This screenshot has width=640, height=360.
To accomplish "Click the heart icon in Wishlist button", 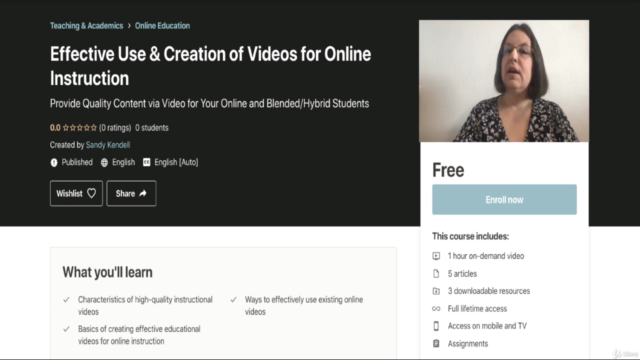I will [x=91, y=193].
